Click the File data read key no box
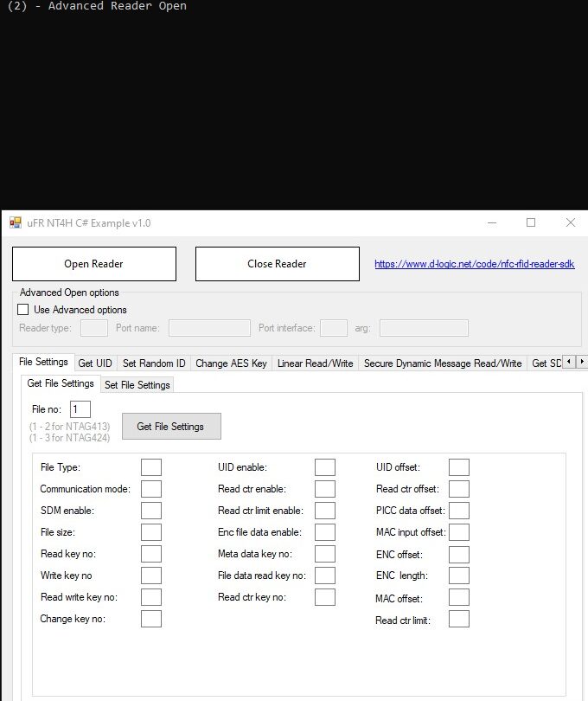The height and width of the screenshot is (701, 588). click(325, 576)
